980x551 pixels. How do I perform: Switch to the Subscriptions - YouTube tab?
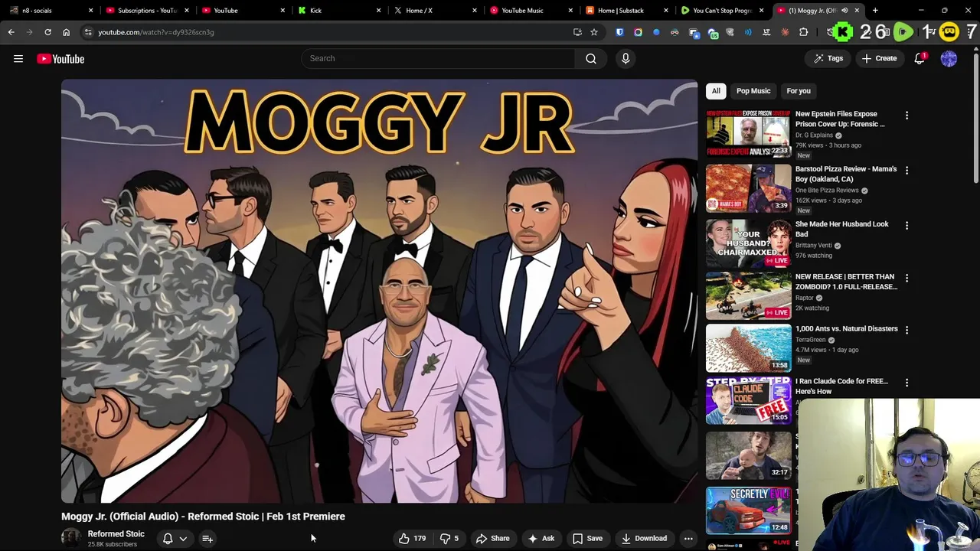(145, 11)
